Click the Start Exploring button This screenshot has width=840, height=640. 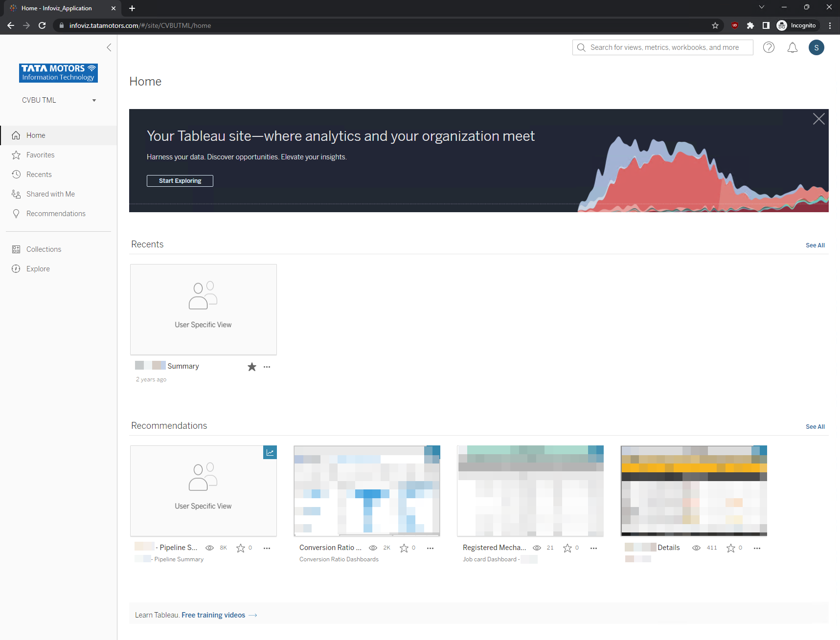click(x=180, y=181)
